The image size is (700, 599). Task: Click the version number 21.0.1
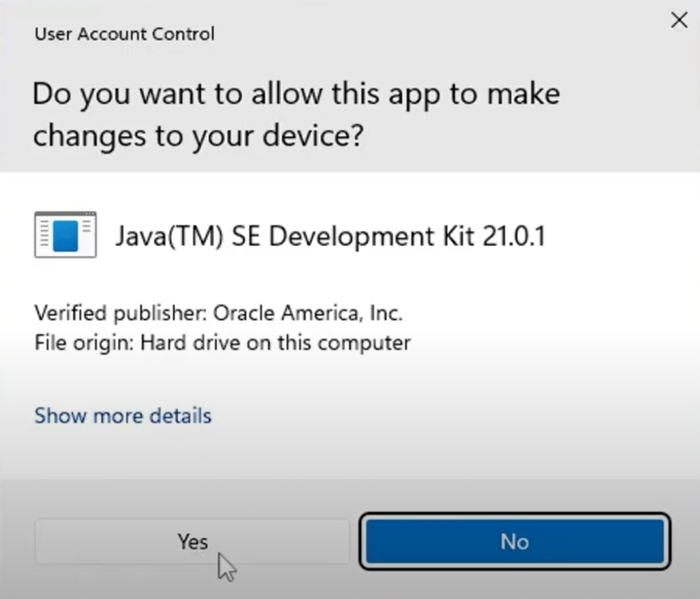[x=514, y=237]
